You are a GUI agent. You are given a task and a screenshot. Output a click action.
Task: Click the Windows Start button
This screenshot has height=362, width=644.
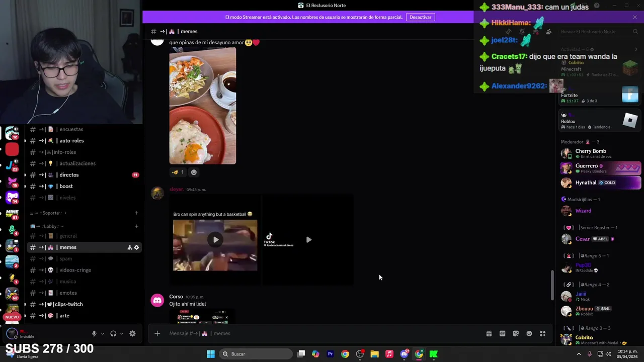point(211,354)
